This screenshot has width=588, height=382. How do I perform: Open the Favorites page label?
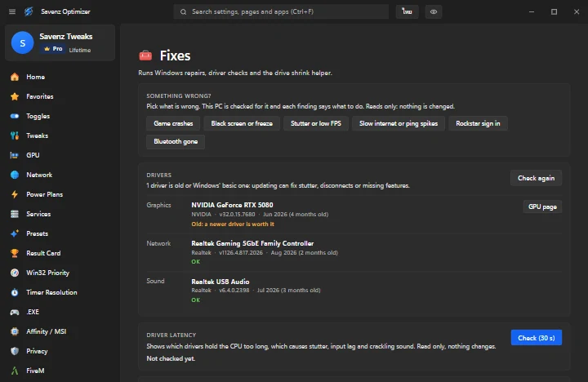tap(40, 96)
